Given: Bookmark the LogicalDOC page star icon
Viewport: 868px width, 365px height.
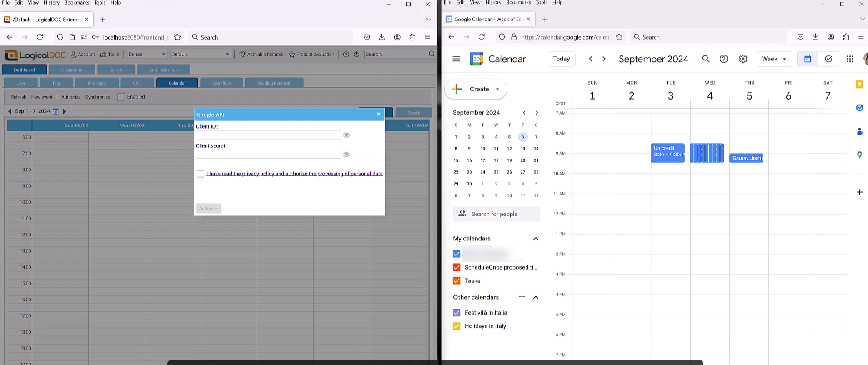Looking at the screenshot, I should (177, 37).
